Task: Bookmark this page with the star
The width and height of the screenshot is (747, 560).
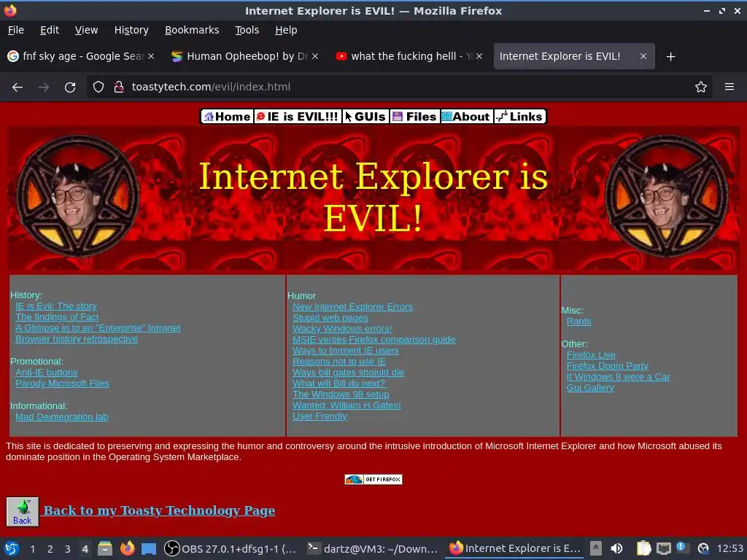Action: (701, 87)
